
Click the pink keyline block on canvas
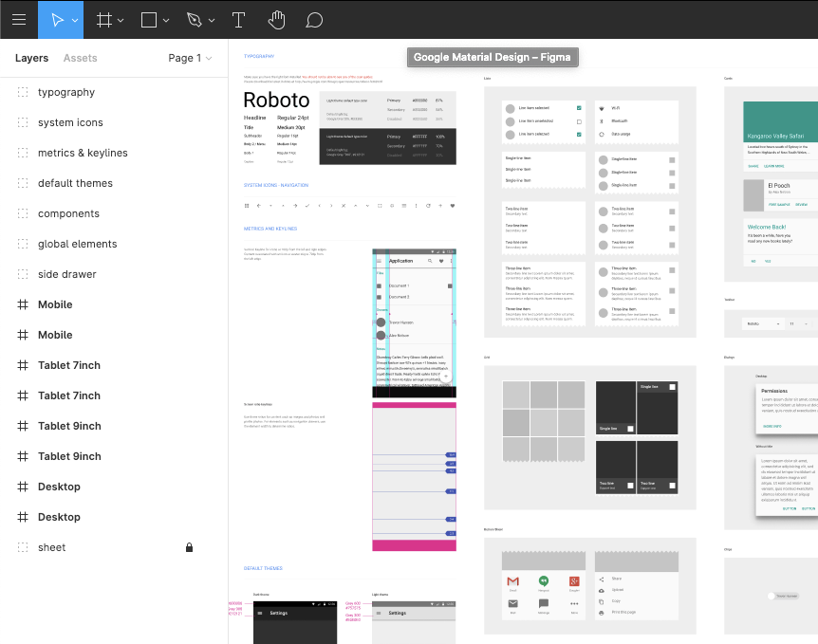(414, 544)
